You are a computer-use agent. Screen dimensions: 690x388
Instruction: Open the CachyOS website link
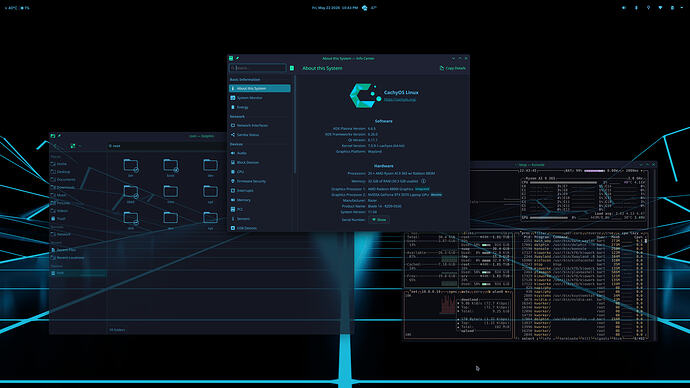click(400, 100)
